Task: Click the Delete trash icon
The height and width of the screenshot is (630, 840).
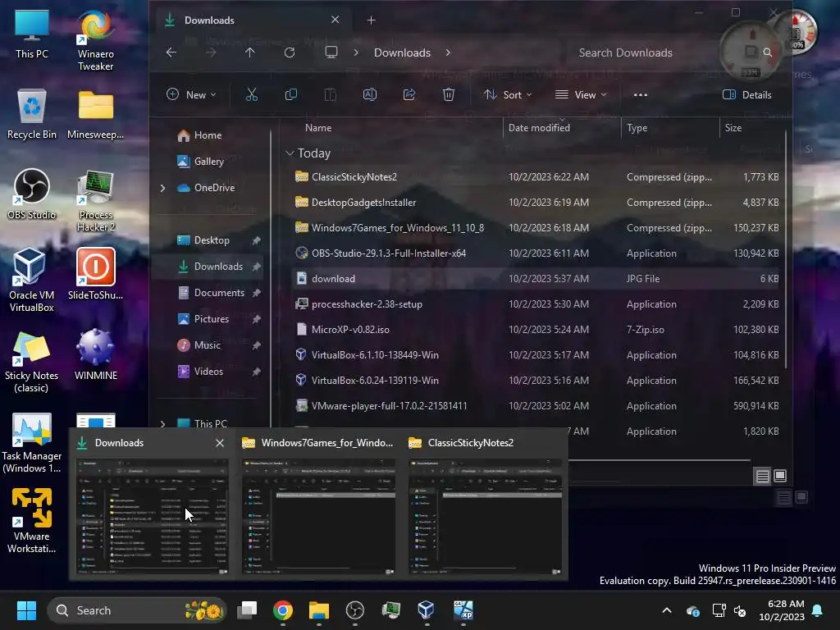Action: pyautogui.click(x=449, y=95)
